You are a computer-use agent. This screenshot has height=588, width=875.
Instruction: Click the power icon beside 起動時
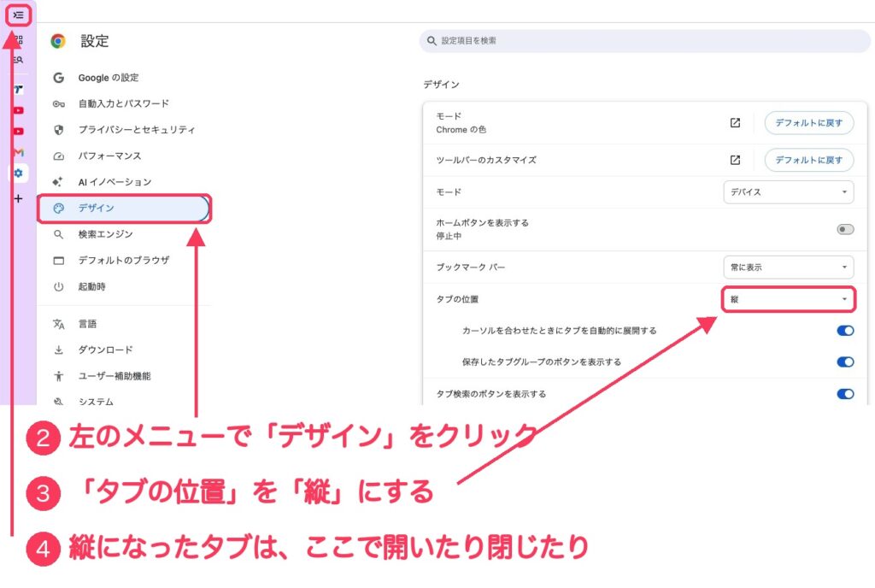tap(59, 287)
